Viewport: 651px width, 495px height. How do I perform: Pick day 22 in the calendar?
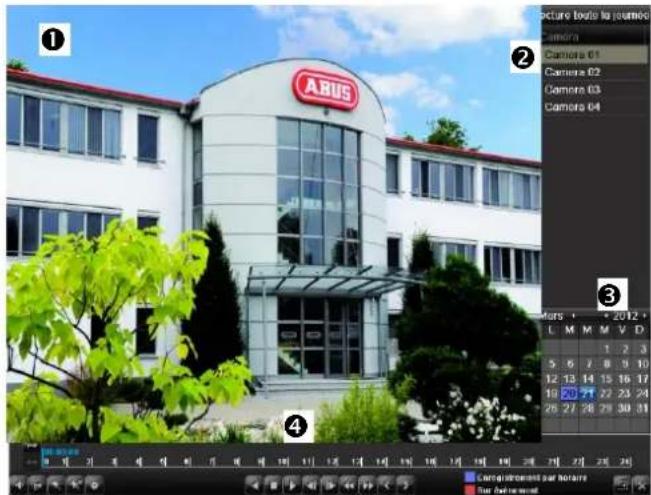606,394
